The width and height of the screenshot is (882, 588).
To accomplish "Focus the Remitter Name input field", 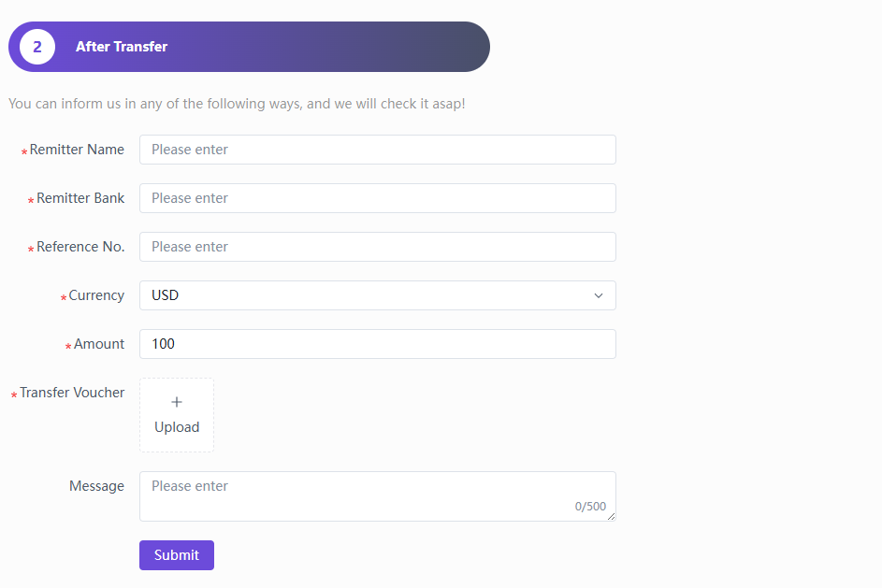I will [378, 150].
